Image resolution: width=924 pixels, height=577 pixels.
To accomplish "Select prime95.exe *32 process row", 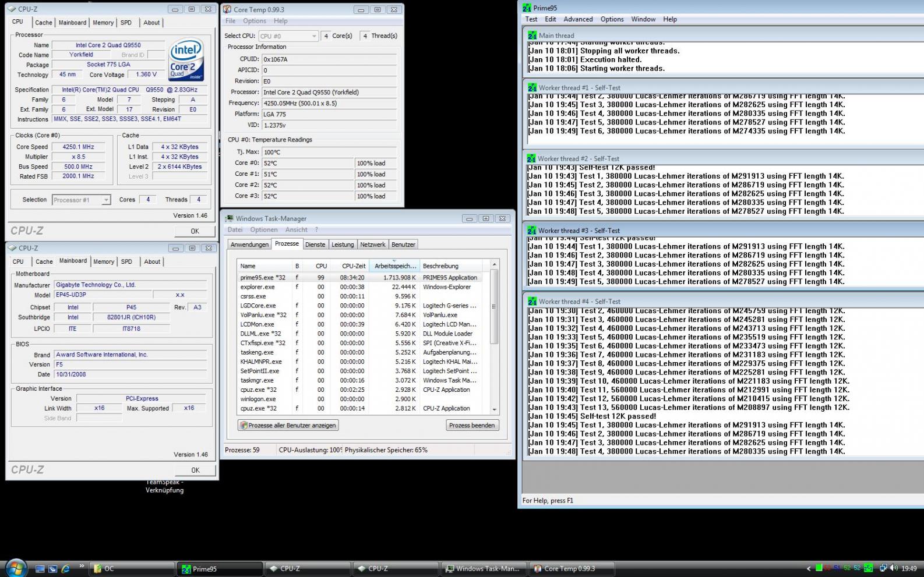I will click(x=360, y=278).
